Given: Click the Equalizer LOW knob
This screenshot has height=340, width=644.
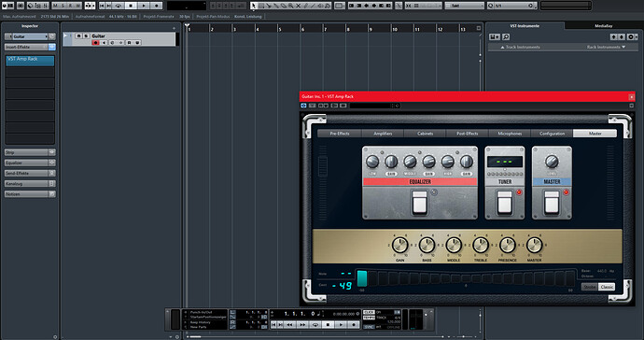Looking at the screenshot, I should pos(372,162).
